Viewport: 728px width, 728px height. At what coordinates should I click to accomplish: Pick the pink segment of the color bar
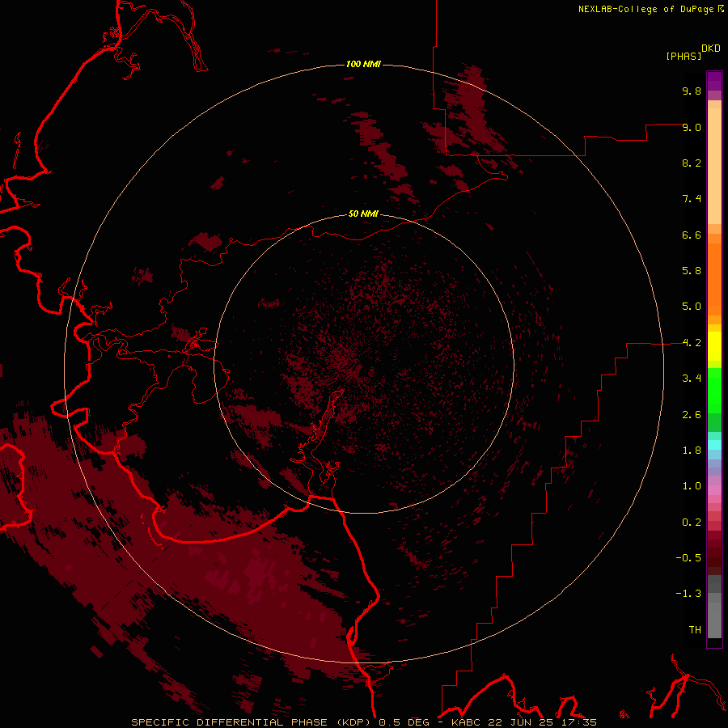click(x=714, y=490)
